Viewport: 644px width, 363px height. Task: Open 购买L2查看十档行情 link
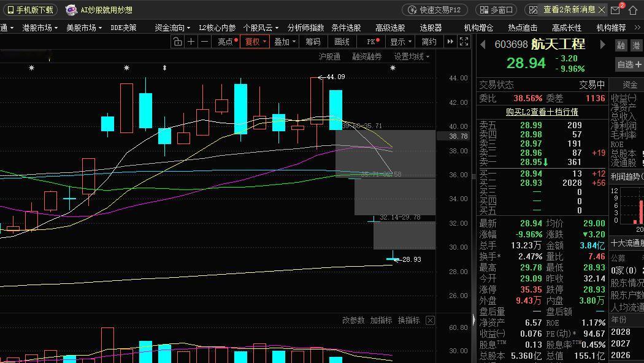pyautogui.click(x=542, y=112)
